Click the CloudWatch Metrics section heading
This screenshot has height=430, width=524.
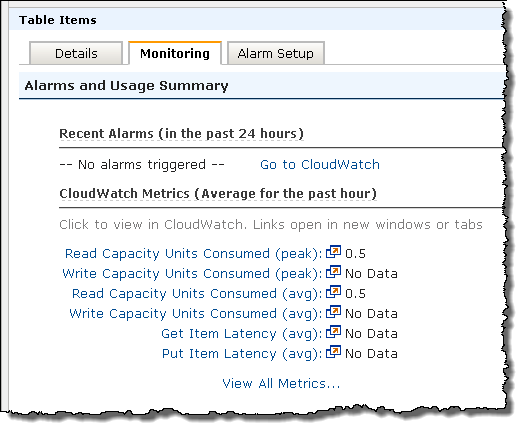tap(218, 193)
